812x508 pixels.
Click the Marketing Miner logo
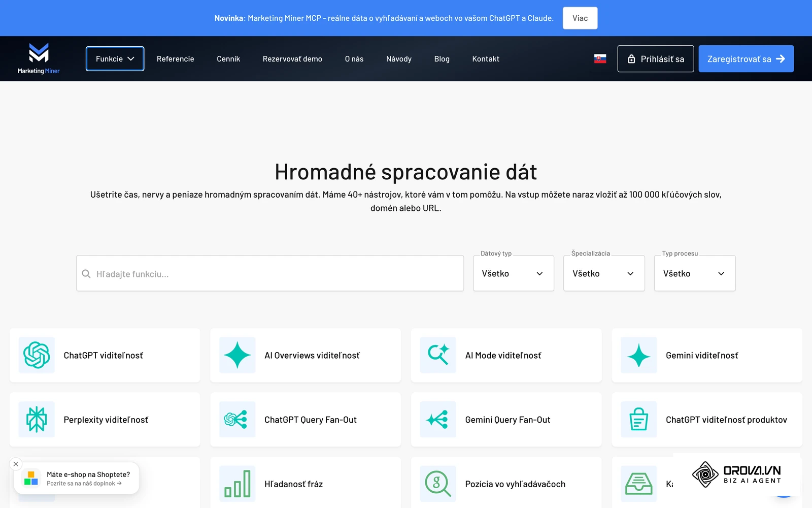click(39, 58)
